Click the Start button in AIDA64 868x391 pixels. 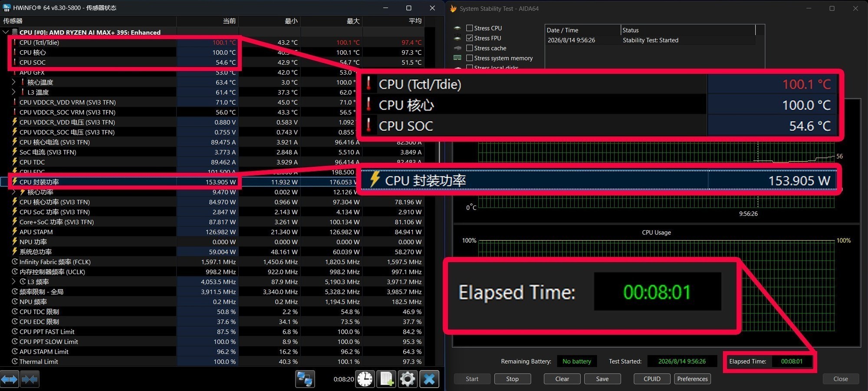click(472, 379)
